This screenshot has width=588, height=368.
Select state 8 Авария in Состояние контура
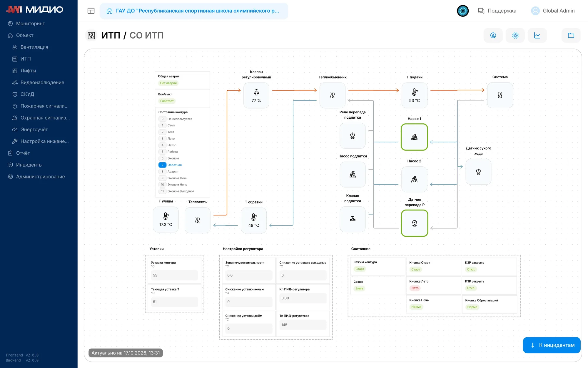click(x=168, y=172)
